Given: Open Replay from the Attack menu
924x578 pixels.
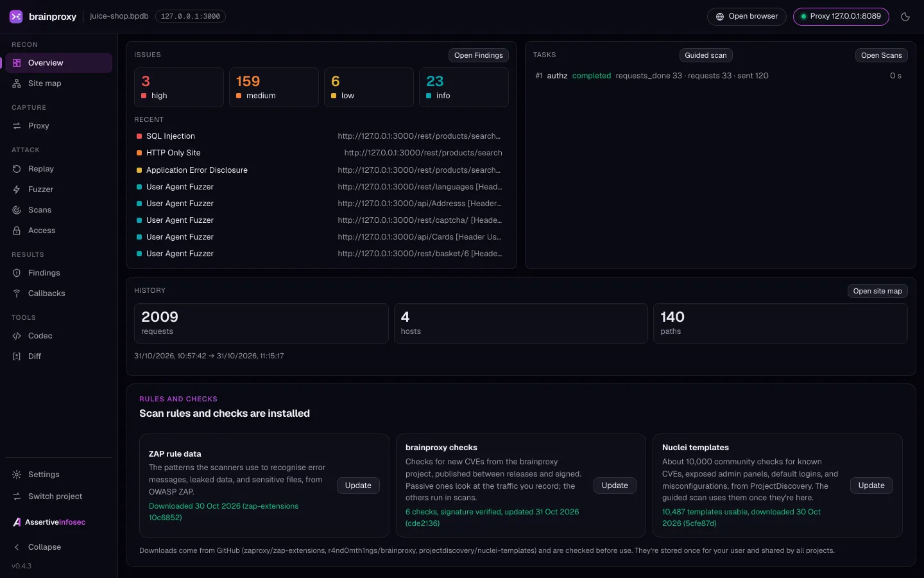Looking at the screenshot, I should (x=58, y=169).
